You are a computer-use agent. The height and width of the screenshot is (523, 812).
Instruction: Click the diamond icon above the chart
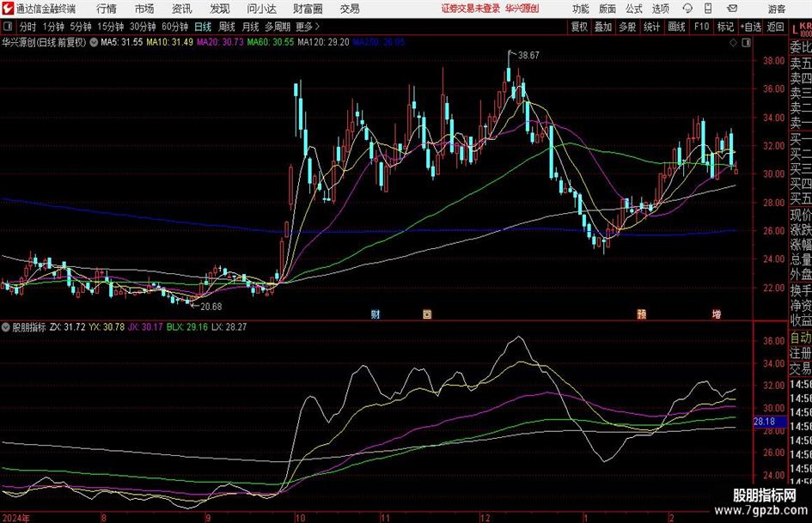[x=733, y=42]
